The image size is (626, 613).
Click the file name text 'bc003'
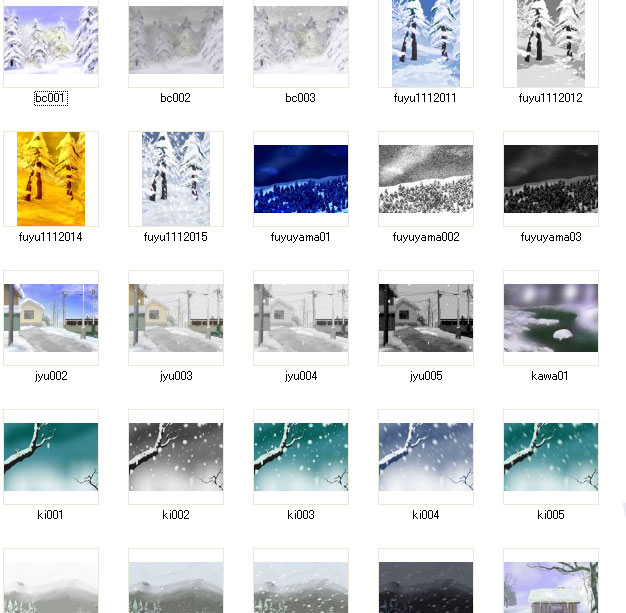point(300,98)
